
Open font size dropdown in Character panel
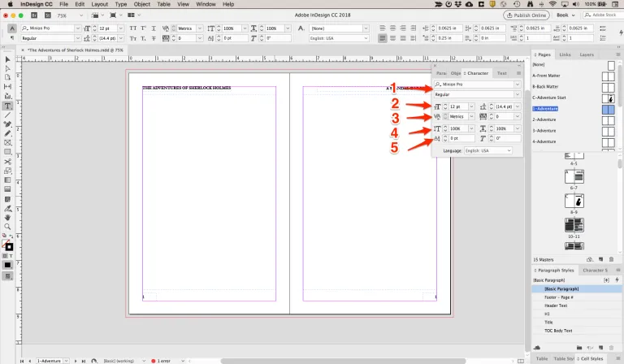click(x=471, y=106)
